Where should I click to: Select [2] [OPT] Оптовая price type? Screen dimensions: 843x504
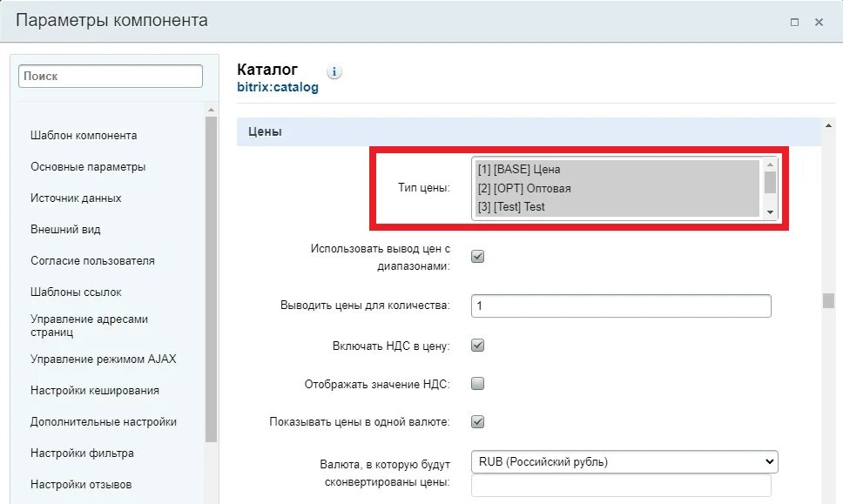point(617,188)
